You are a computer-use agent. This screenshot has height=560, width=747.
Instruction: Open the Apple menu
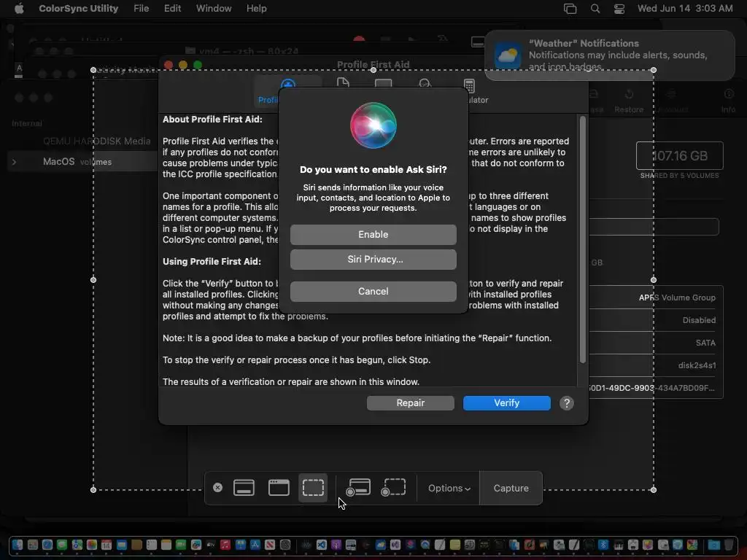click(x=18, y=8)
